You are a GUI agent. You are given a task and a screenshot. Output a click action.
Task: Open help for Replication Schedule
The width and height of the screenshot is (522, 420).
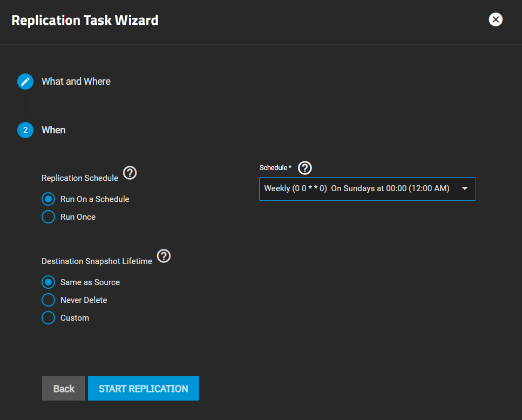[130, 173]
